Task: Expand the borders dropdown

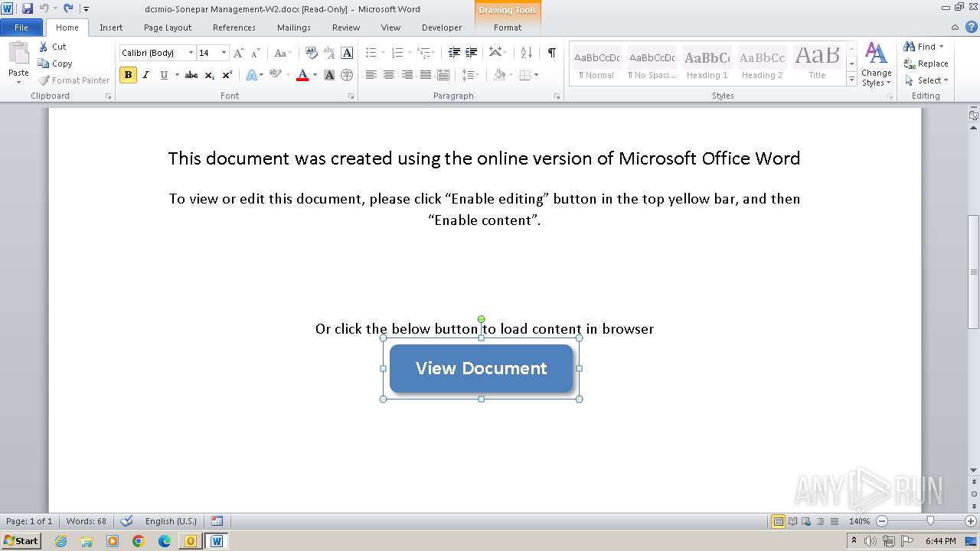Action: pos(536,75)
